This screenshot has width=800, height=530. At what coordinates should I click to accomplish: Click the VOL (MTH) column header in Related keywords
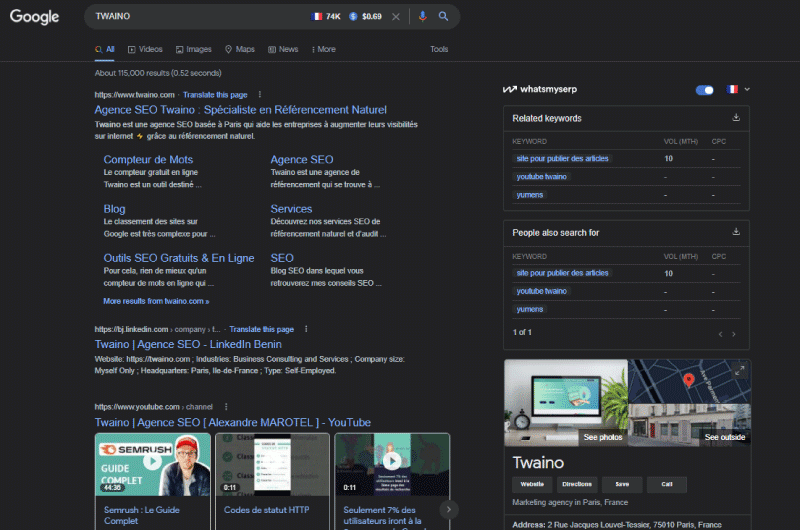[680, 141]
